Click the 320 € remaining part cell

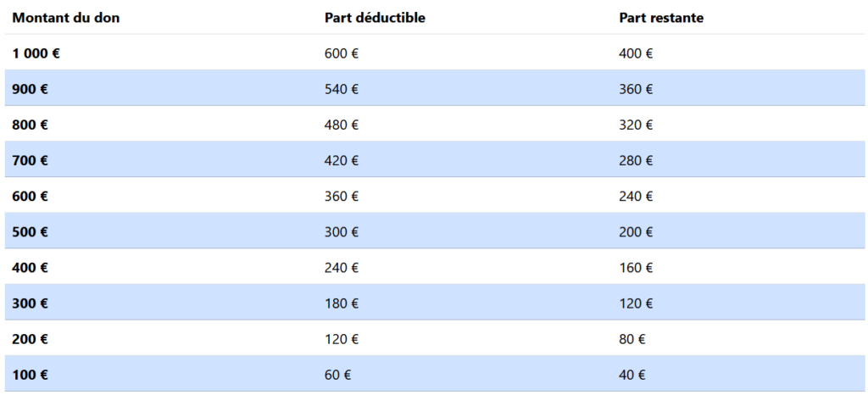(636, 125)
